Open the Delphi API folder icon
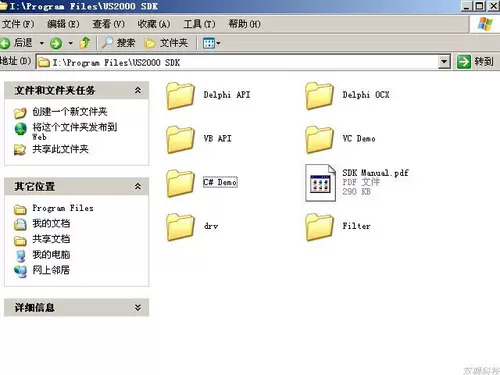Image resolution: width=500 pixels, height=375 pixels. pos(180,96)
